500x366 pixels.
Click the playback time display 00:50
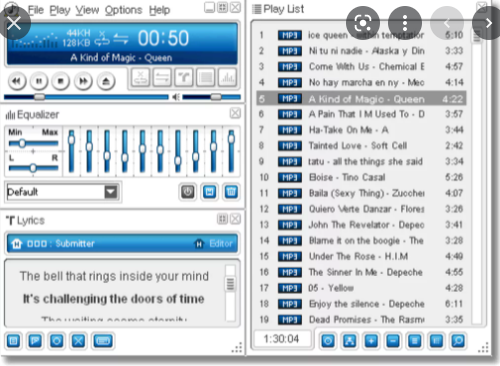[163, 38]
